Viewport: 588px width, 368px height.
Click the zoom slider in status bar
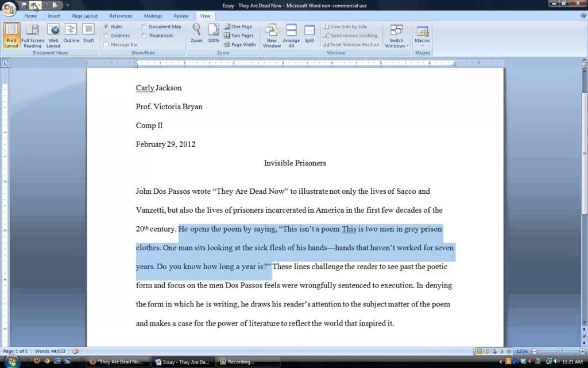pyautogui.click(x=559, y=351)
